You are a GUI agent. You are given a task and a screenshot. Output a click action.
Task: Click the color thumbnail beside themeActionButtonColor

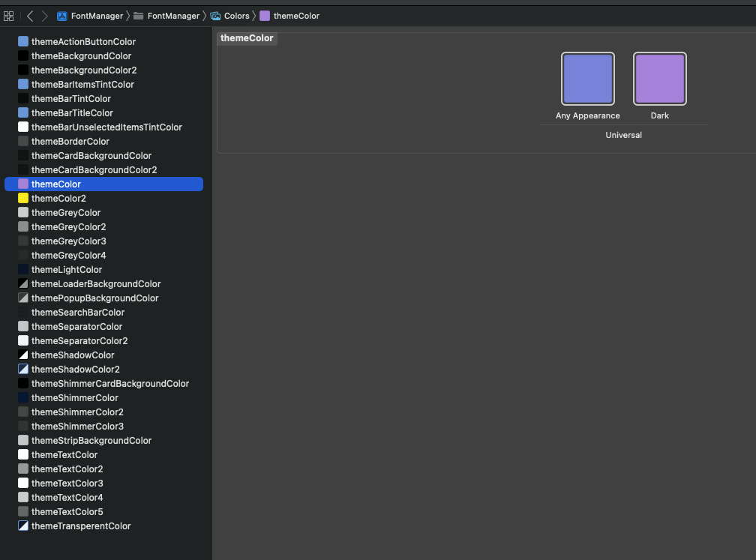coord(23,41)
